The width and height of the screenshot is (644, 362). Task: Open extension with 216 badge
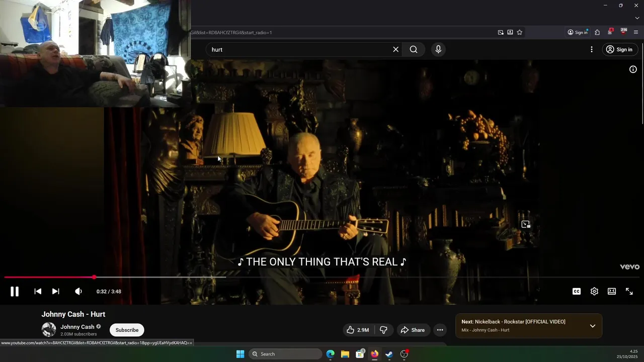click(x=623, y=32)
